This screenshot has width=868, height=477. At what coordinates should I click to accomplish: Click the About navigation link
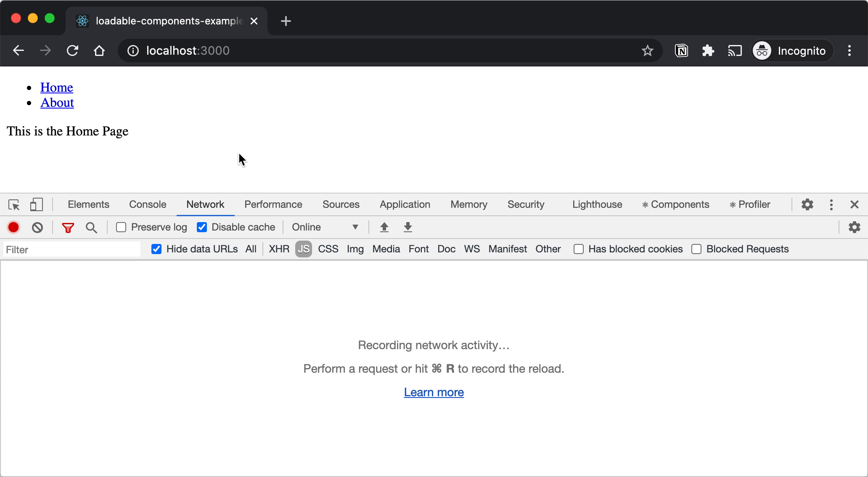(57, 103)
